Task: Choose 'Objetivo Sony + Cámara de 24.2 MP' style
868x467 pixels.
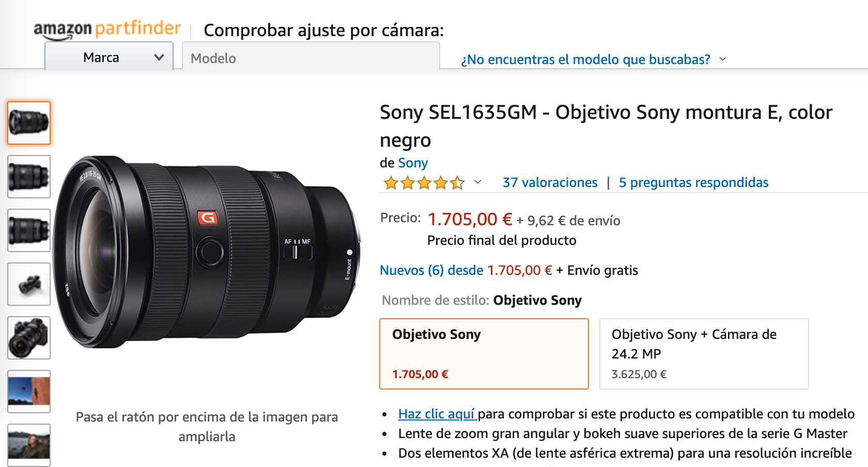Action: 704,354
